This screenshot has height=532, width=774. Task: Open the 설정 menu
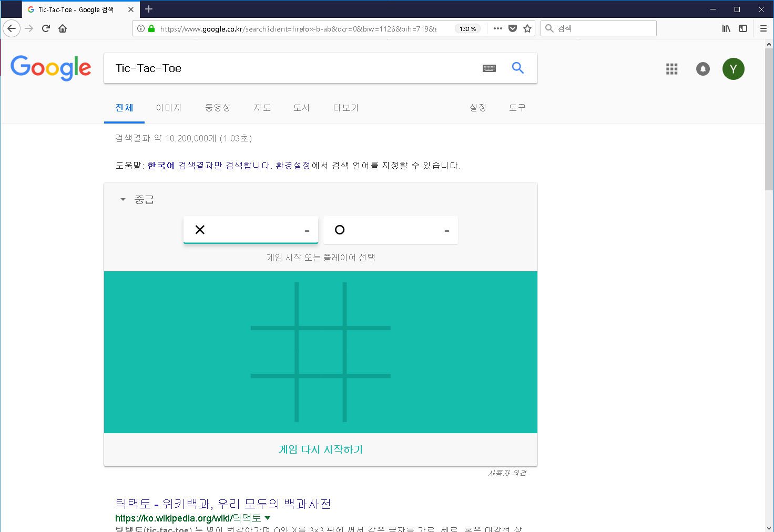click(478, 108)
